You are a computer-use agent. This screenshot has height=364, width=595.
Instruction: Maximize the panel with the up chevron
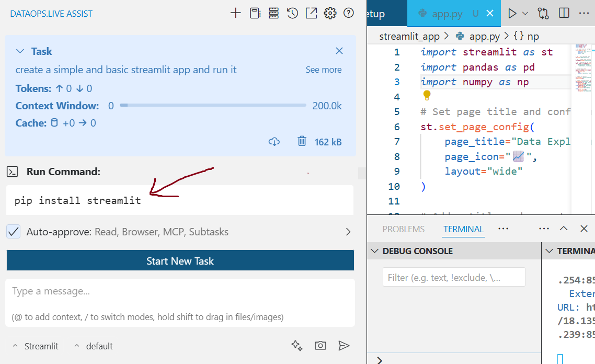(564, 229)
